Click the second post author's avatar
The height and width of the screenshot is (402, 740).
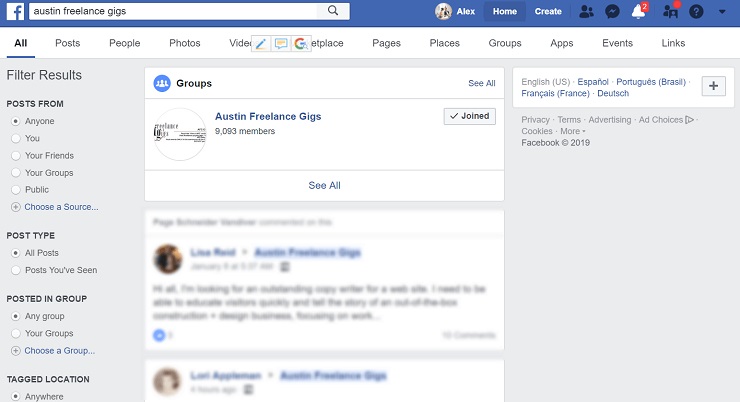pos(167,382)
